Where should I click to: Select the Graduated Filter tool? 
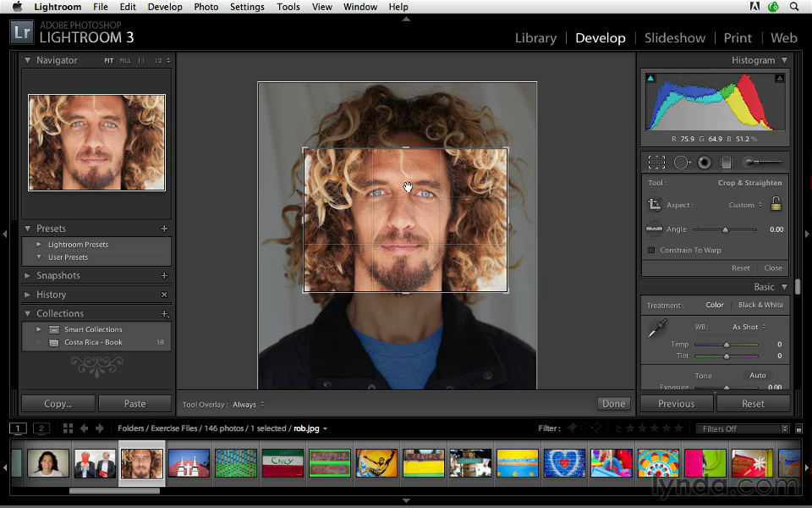[727, 163]
